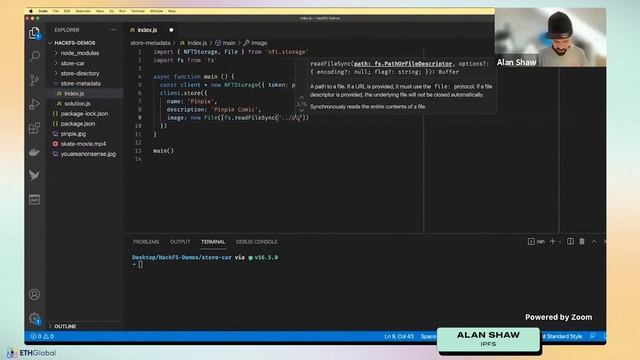Open the Apple menu

pyautogui.click(x=31, y=11)
